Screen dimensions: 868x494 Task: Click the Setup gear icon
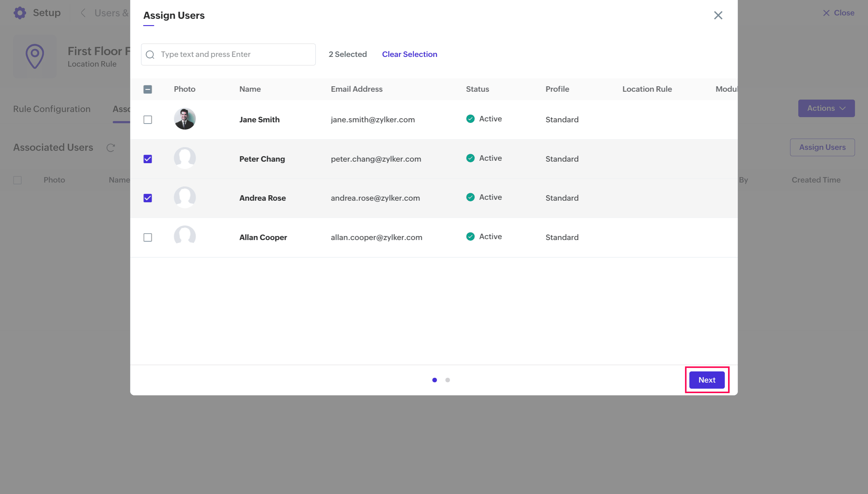point(20,13)
